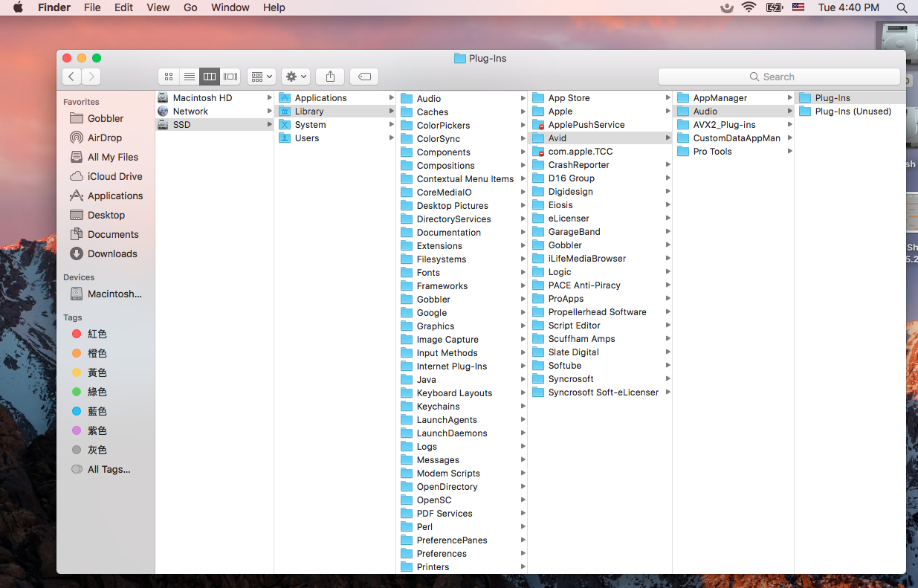Expand the Preferences folder arrow
Image resolution: width=918 pixels, height=588 pixels.
[x=523, y=554]
